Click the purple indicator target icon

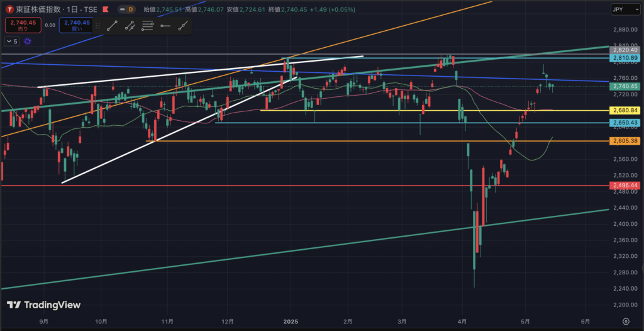point(28,41)
